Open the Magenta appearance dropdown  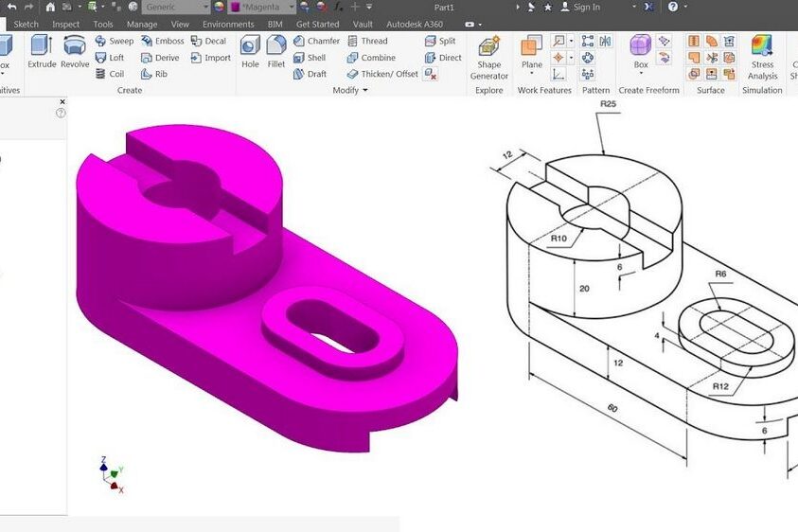click(x=292, y=7)
